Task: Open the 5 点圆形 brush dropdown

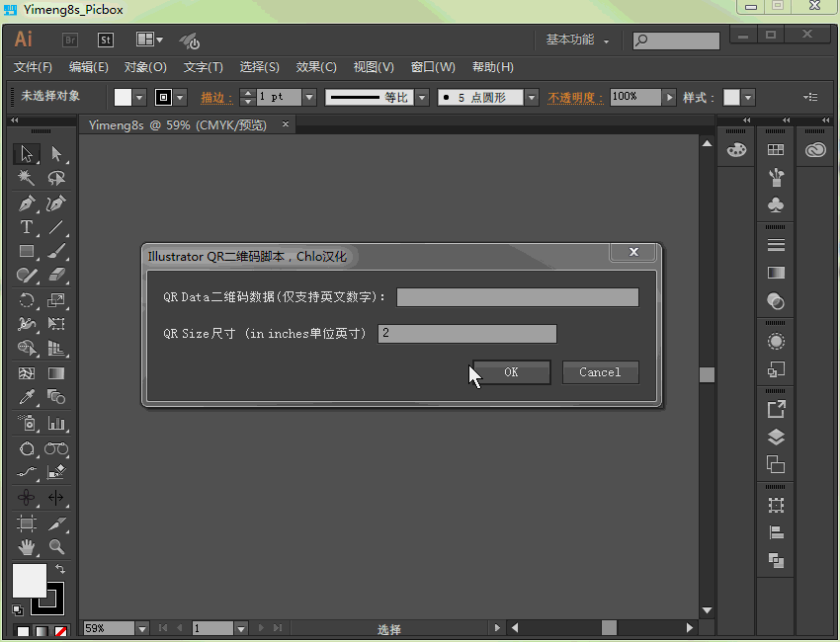Action: pos(532,97)
